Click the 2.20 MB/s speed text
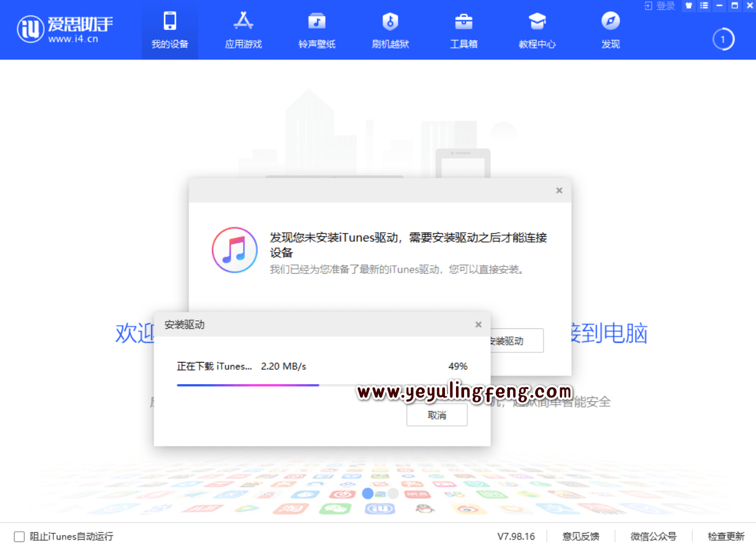Image resolution: width=756 pixels, height=547 pixels. click(x=283, y=366)
